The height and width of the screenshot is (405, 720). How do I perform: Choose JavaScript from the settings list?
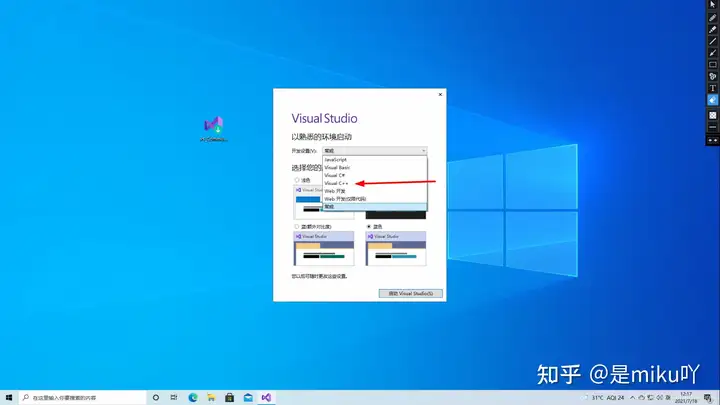pos(375,160)
